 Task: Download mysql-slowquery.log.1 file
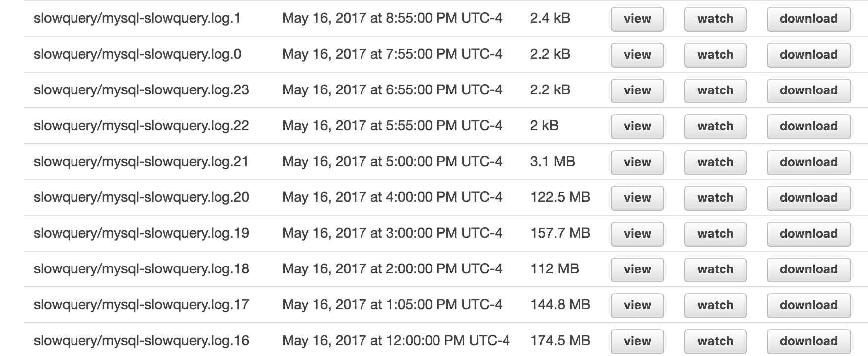(x=808, y=19)
